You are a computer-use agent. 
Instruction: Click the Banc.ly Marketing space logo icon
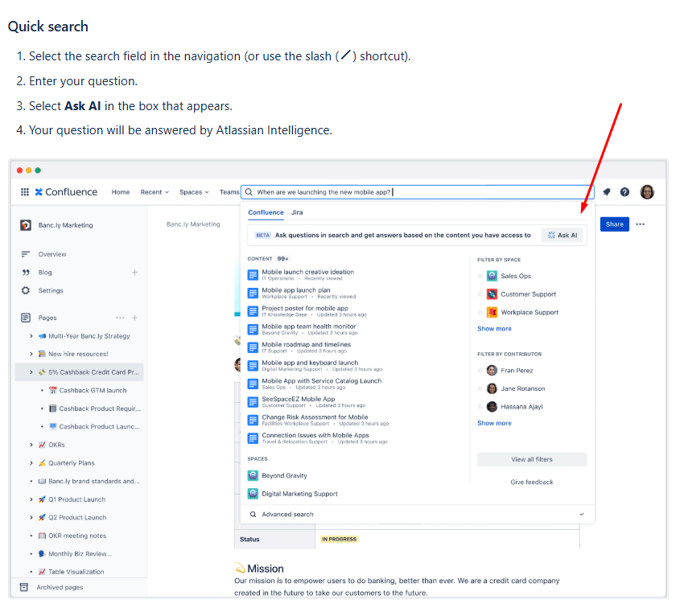tap(26, 225)
